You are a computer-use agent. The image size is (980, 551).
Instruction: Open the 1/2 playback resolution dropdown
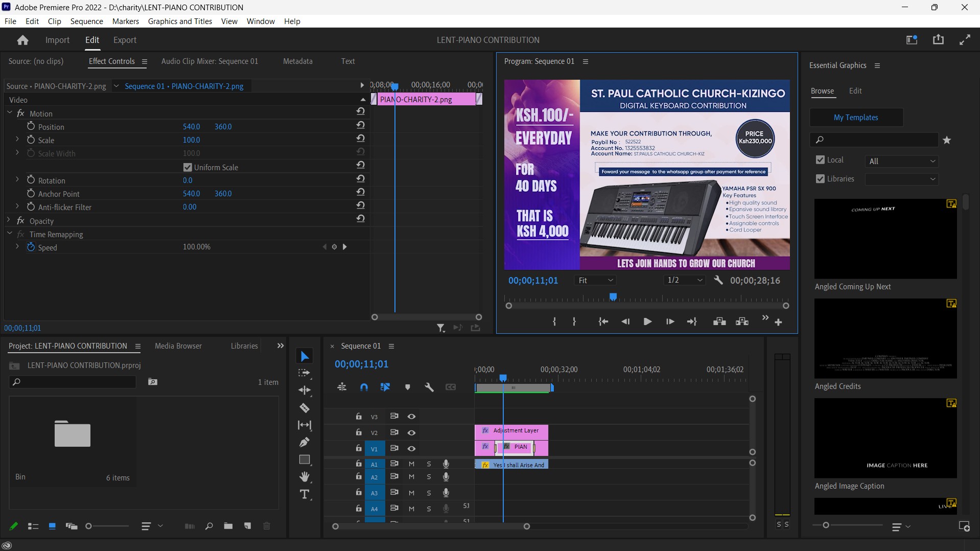pos(685,280)
